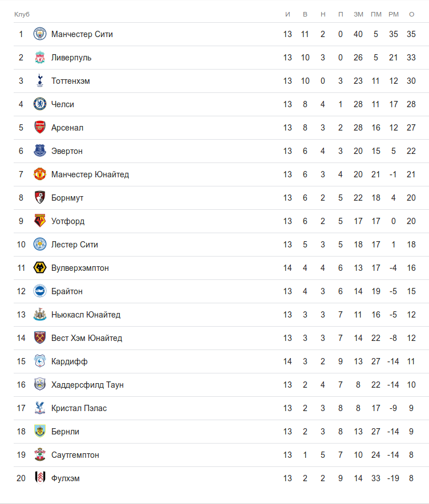429x504 pixels.
Task: Click the Tottenham club crest icon
Action: 39,81
